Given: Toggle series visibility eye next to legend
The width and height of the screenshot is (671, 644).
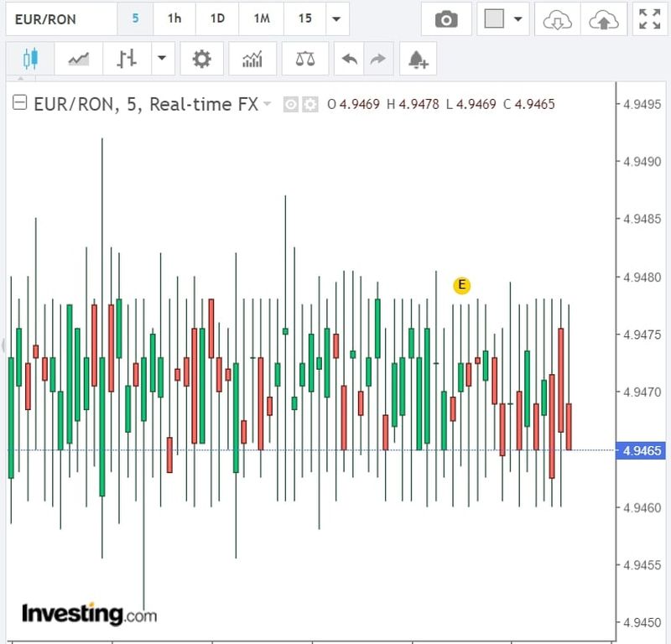Looking at the screenshot, I should pos(291,105).
